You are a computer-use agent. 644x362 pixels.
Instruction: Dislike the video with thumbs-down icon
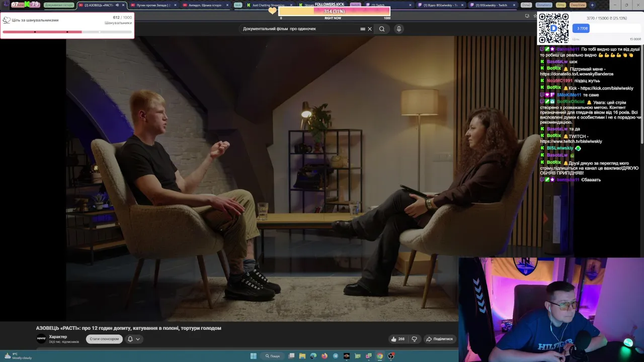coord(414,339)
